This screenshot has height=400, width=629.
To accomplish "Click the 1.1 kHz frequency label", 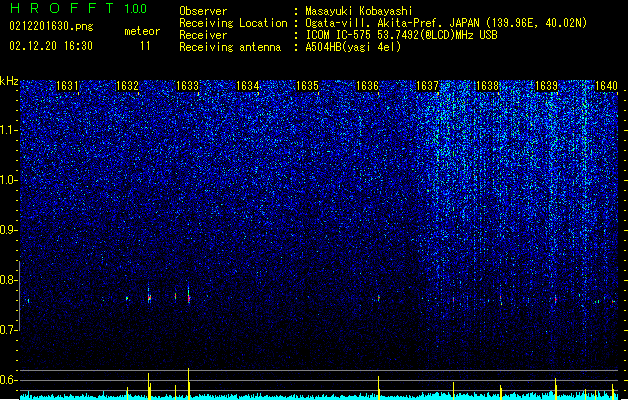I will click(x=9, y=130).
